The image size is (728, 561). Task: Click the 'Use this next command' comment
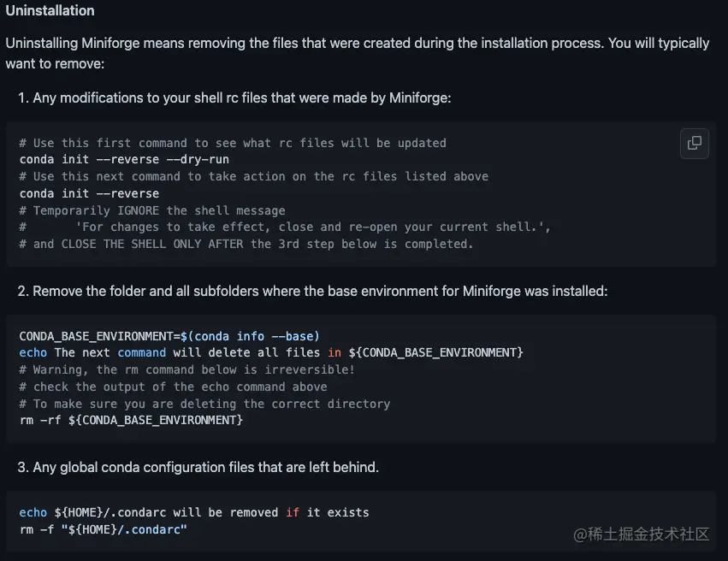coord(253,176)
